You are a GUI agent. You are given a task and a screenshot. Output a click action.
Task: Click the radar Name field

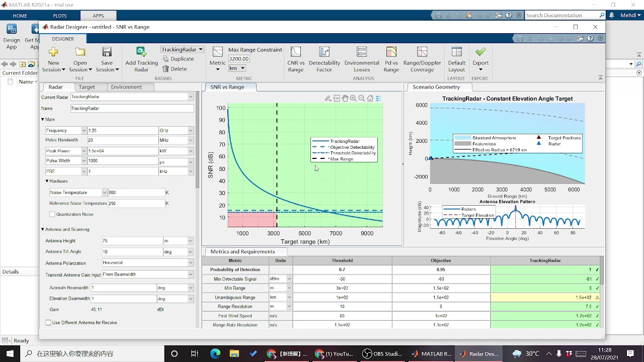point(132,109)
